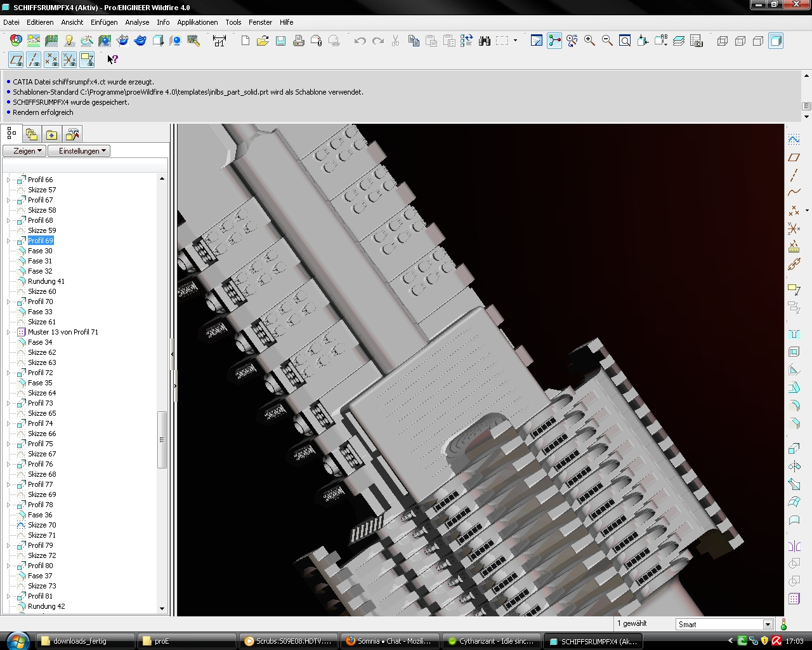Click the Print icon
This screenshot has height=650, width=812.
pos(298,41)
